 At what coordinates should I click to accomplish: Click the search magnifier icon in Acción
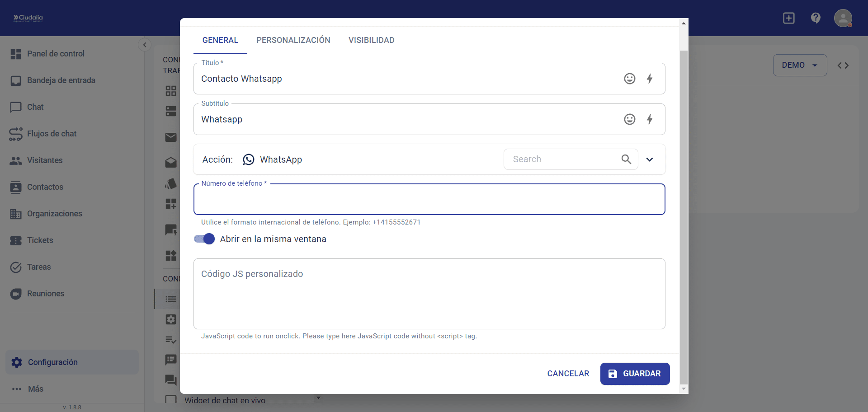click(626, 159)
